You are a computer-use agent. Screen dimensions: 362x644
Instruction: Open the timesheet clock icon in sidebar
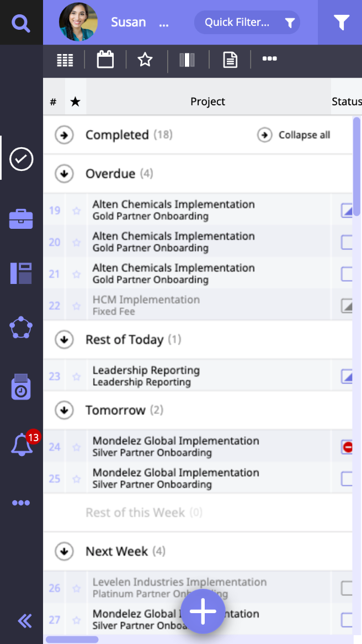(x=21, y=387)
